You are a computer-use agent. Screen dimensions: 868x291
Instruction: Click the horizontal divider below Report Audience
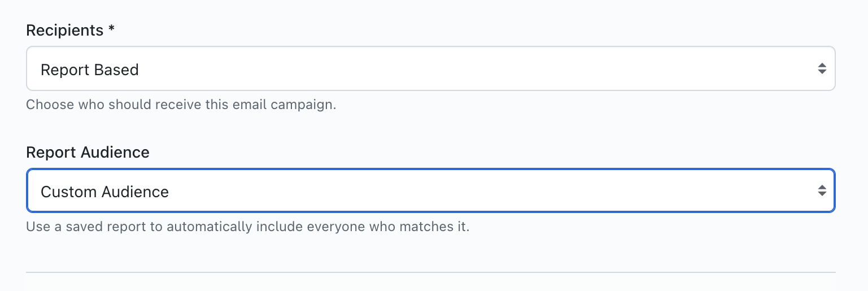430,272
